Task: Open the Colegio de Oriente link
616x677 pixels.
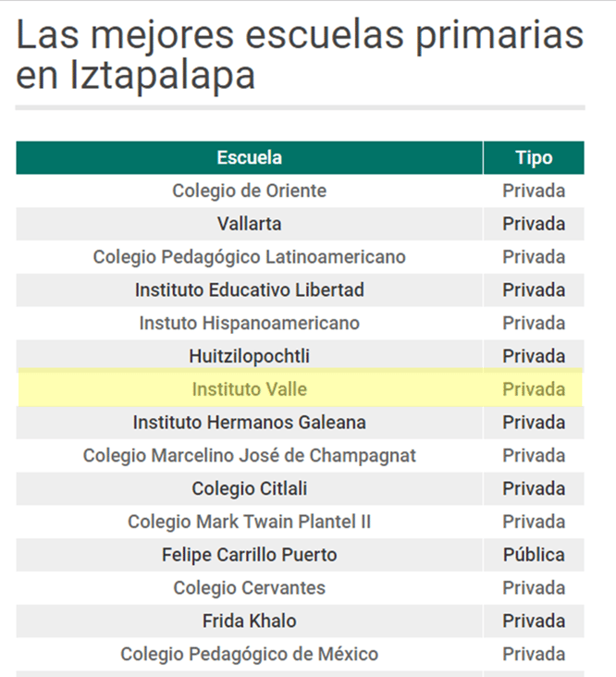Action: click(249, 191)
